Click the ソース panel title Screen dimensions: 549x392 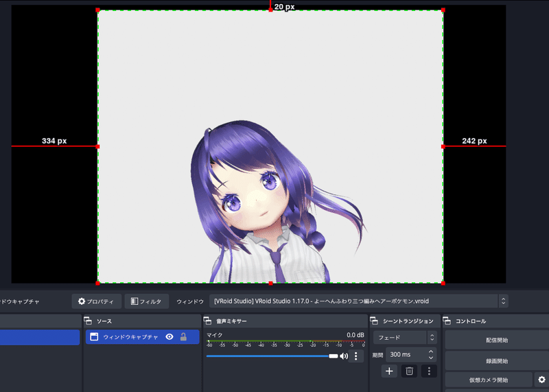point(104,321)
